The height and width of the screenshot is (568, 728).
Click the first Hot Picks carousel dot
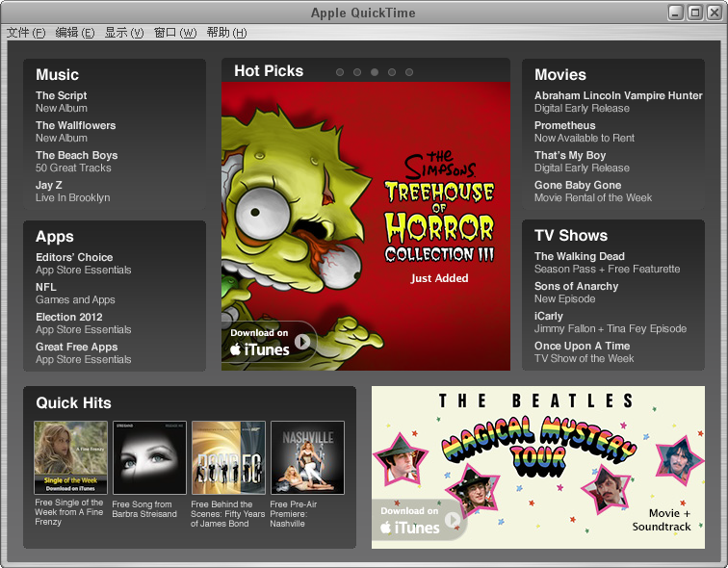coord(340,72)
